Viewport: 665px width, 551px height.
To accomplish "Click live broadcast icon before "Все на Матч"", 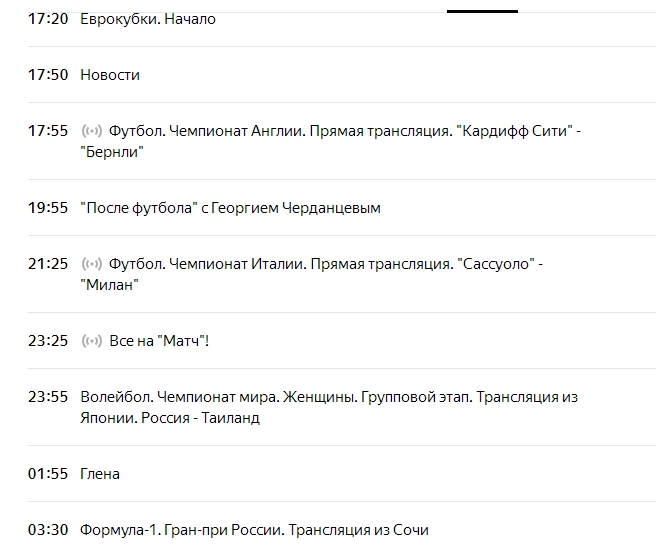I will click(92, 341).
